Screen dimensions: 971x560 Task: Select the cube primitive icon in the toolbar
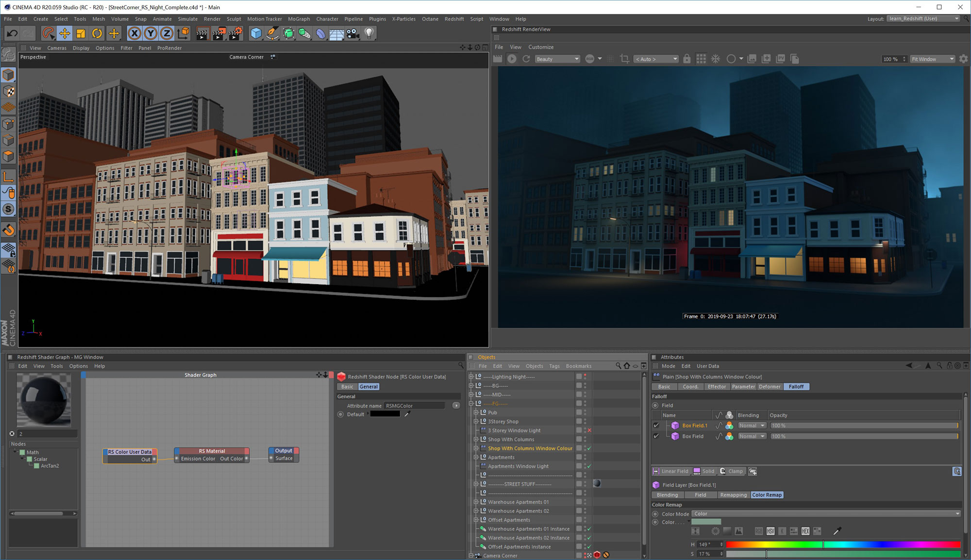coord(255,33)
